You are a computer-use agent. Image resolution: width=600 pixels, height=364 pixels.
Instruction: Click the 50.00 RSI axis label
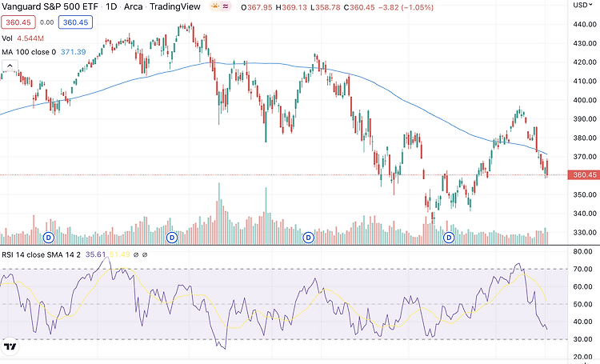(x=582, y=304)
